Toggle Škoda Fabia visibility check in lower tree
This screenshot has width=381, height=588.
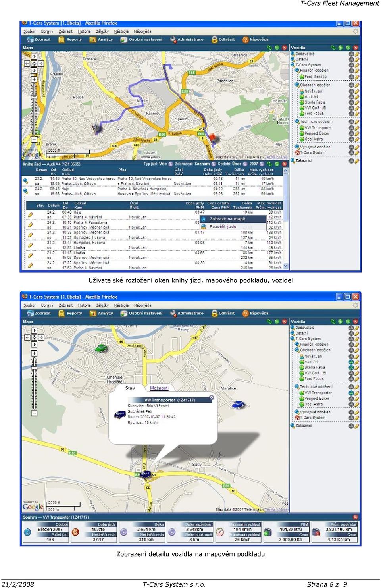point(351,368)
